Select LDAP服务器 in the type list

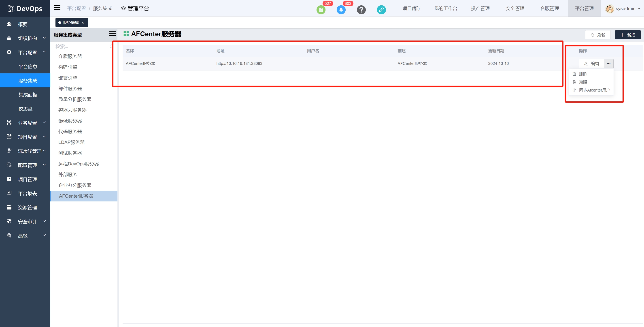(72, 142)
